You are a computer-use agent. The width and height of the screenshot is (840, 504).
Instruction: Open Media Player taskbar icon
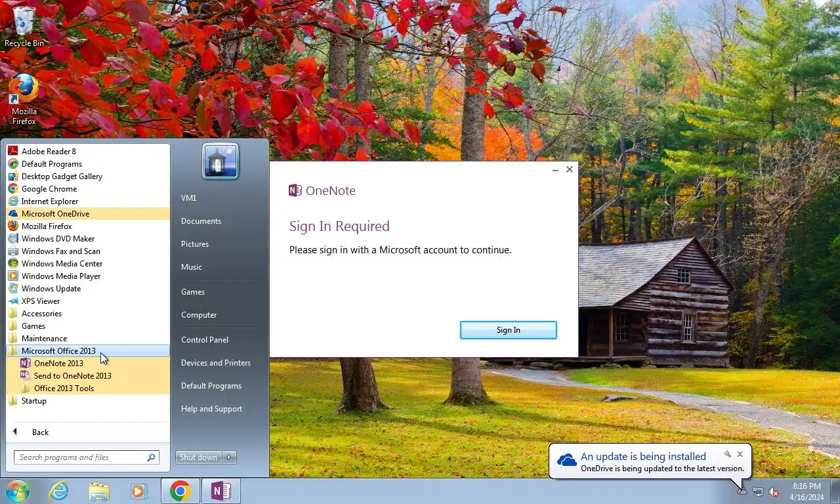[138, 491]
